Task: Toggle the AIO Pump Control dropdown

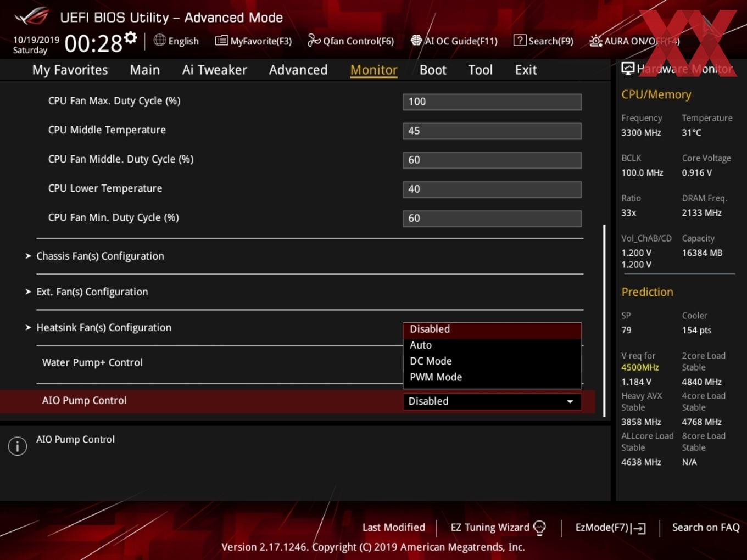Action: coord(492,401)
